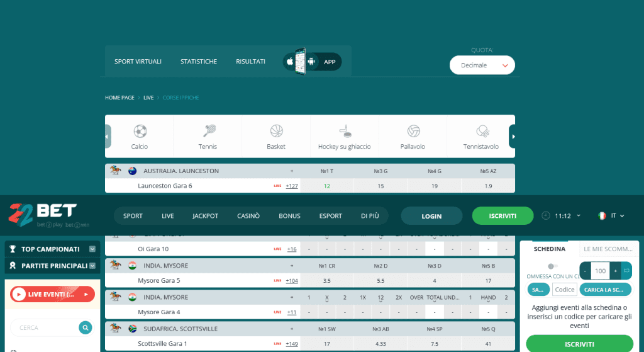Click the Apple iOS app icon

click(x=290, y=62)
